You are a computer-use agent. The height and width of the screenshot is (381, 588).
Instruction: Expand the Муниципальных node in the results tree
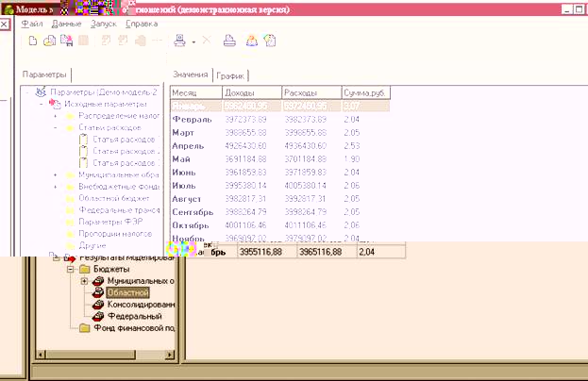coord(84,281)
